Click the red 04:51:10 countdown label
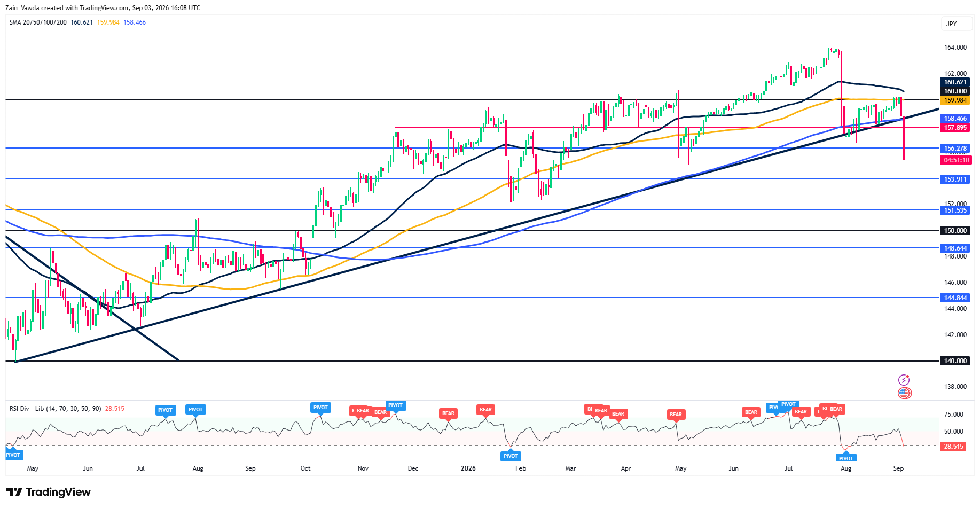This screenshot has width=980, height=508. 956,160
